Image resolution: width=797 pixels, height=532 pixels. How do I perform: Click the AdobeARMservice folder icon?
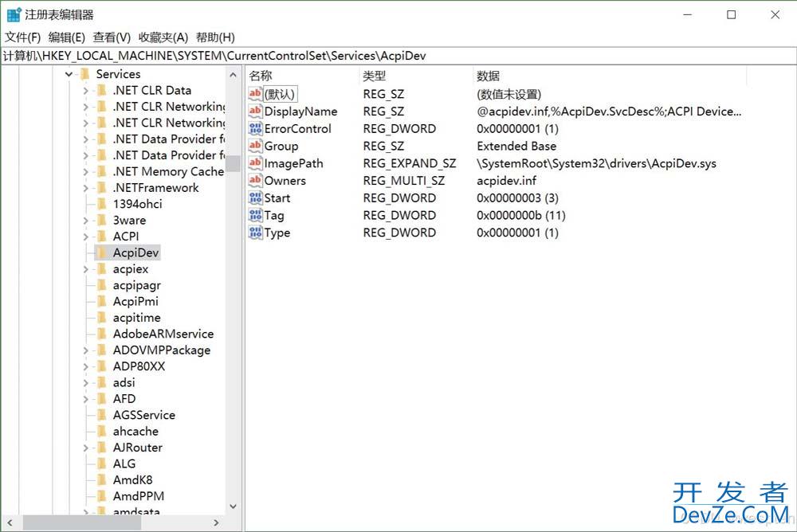(x=102, y=334)
